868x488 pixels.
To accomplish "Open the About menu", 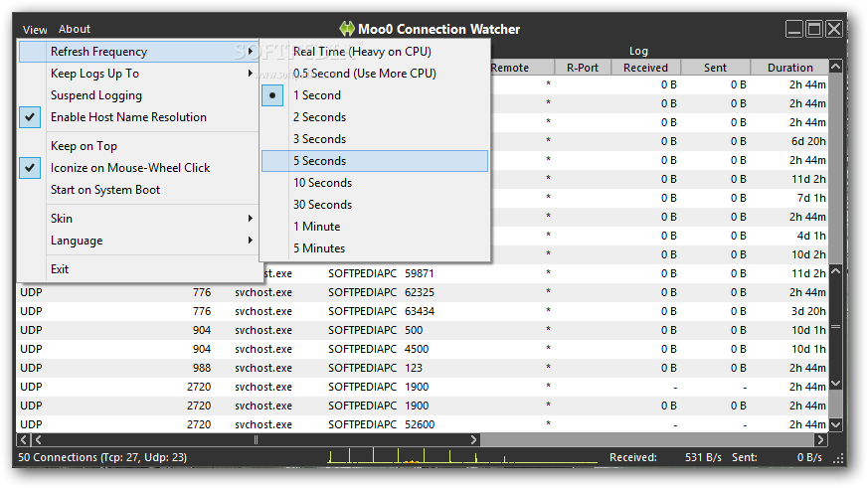I will coord(75,29).
